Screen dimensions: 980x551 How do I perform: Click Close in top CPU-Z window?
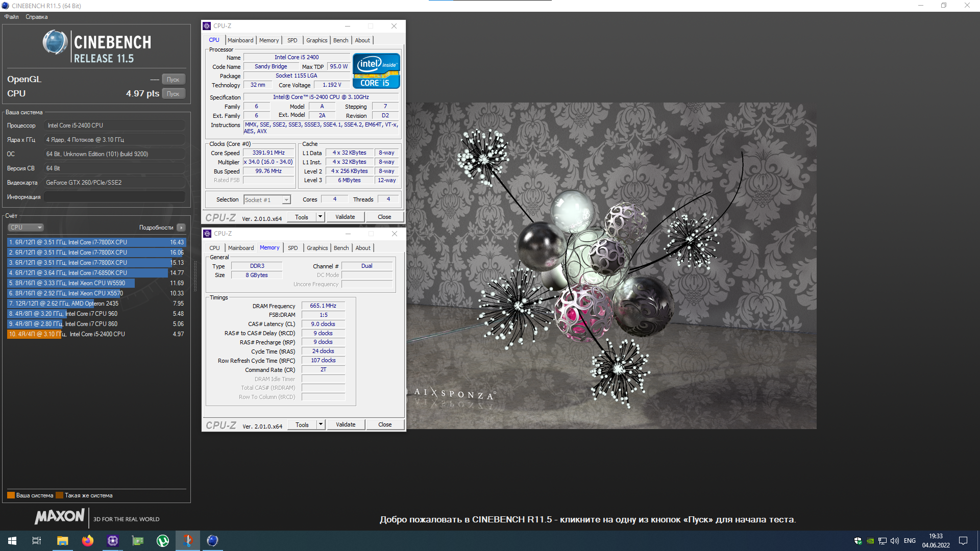(x=384, y=217)
